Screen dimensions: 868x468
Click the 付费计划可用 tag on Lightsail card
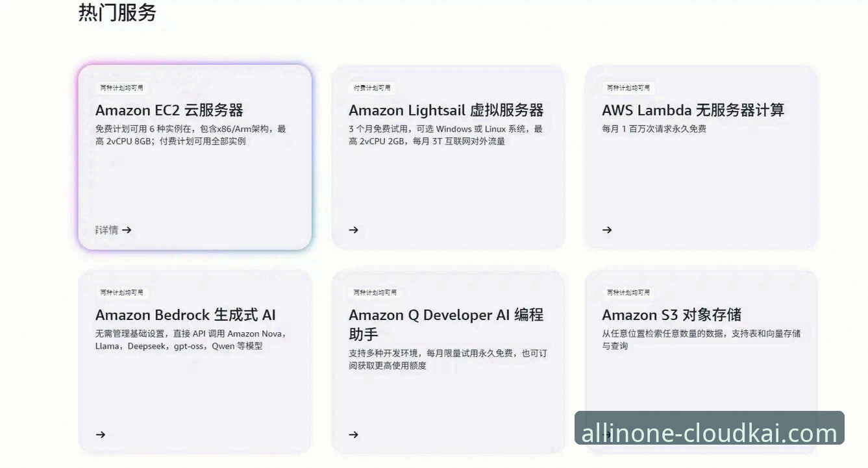[372, 88]
